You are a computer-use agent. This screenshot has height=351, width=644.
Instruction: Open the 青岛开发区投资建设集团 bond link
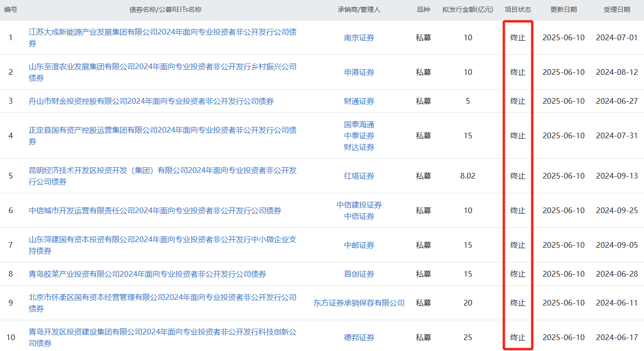[163, 337]
